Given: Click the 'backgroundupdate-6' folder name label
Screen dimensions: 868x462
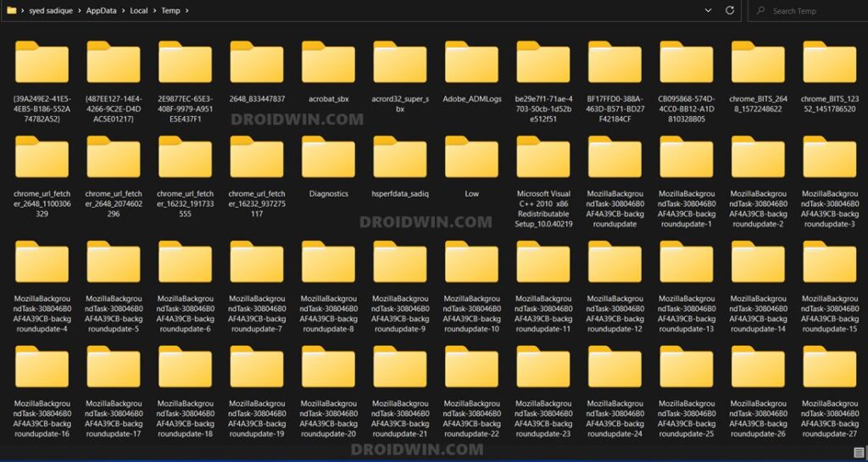Looking at the screenshot, I should pos(186,314).
